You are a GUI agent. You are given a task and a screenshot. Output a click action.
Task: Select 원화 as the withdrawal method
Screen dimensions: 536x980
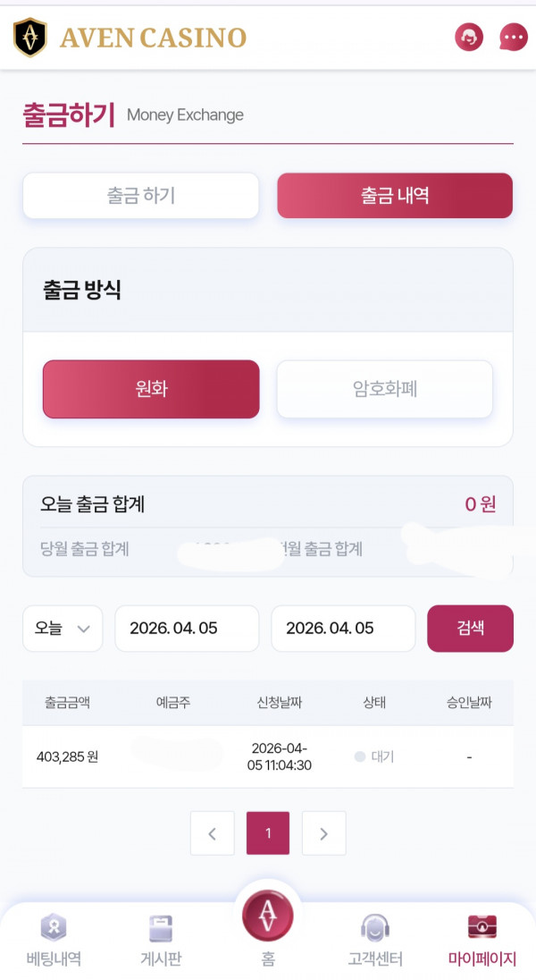click(150, 389)
